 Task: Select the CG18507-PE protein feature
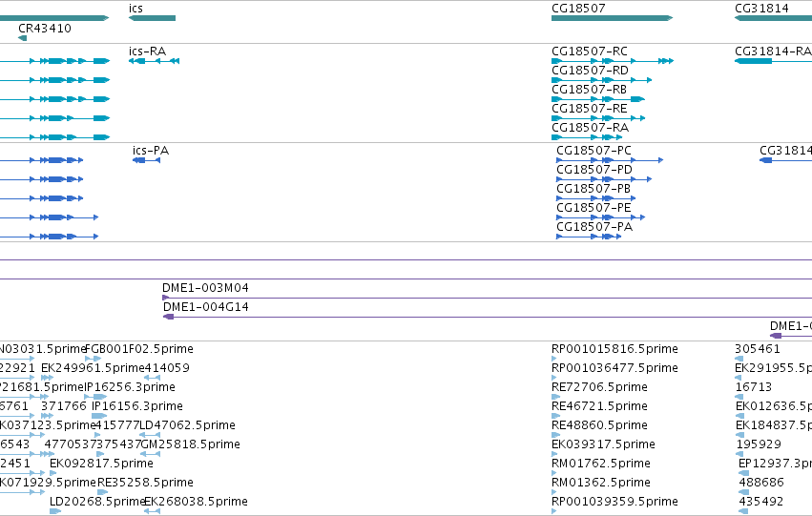601,217
